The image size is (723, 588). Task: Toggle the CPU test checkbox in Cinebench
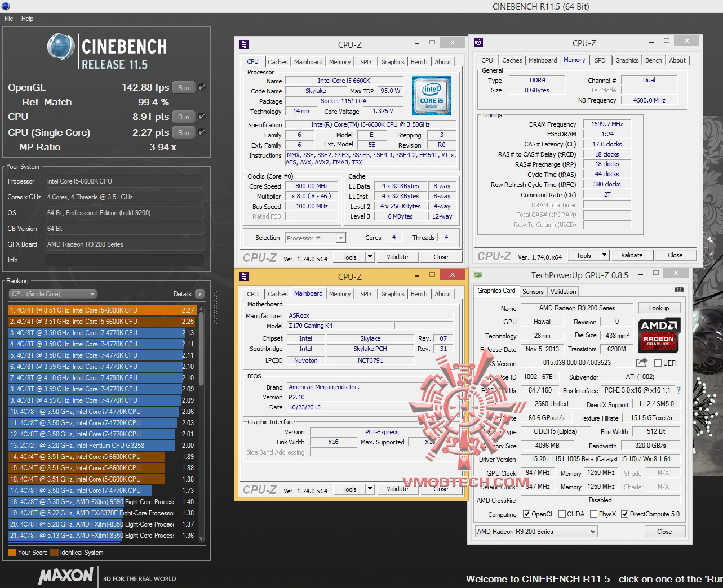pos(202,117)
